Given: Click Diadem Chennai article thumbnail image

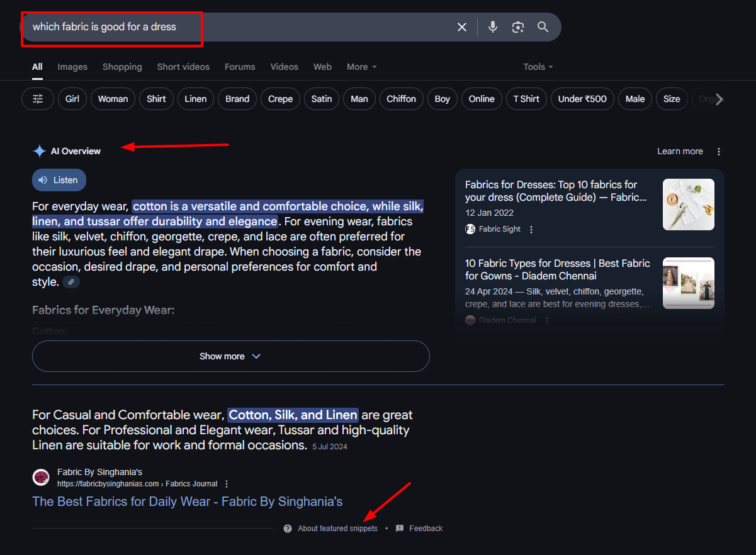Looking at the screenshot, I should 689,283.
